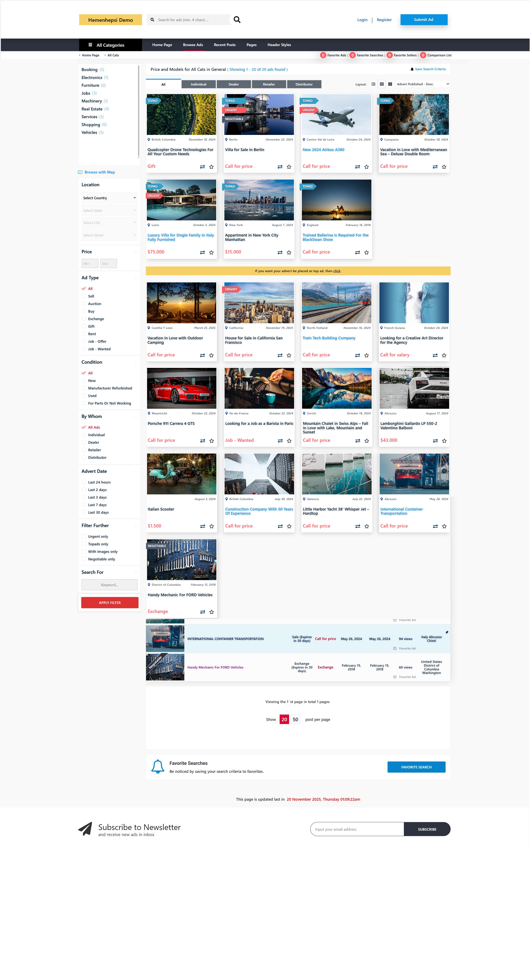Click the Apply Filter button
This screenshot has width=530, height=980.
pyautogui.click(x=110, y=603)
